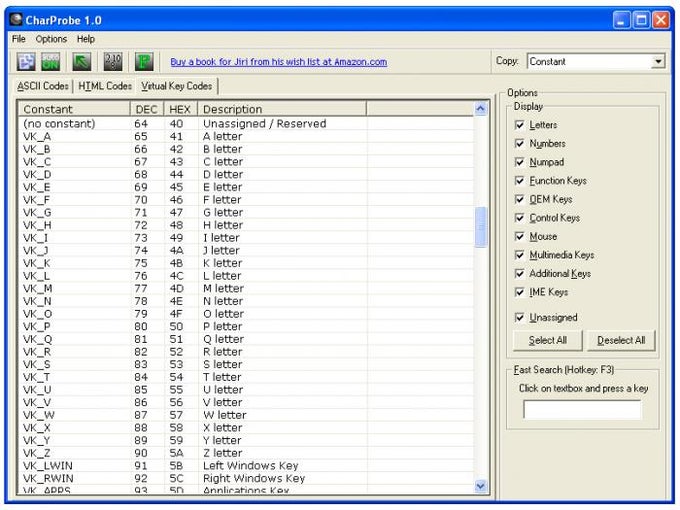Open the Help menu
The height and width of the screenshot is (510, 680).
click(x=86, y=39)
